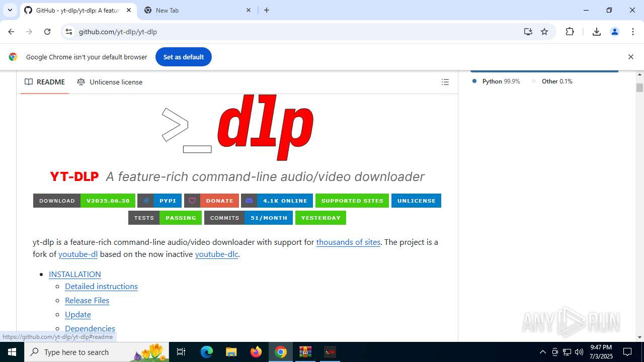Select the README tab

click(x=45, y=82)
